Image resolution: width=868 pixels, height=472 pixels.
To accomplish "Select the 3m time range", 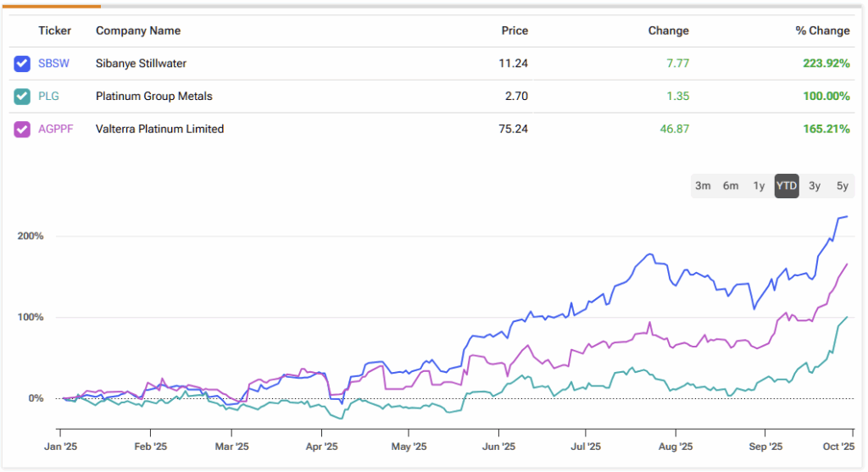I will point(703,186).
